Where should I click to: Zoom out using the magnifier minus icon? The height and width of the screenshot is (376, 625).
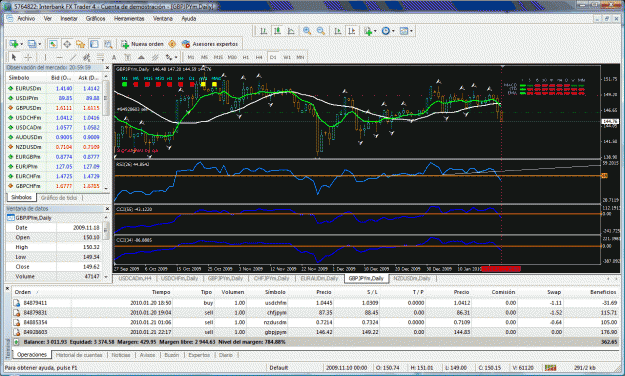320,31
